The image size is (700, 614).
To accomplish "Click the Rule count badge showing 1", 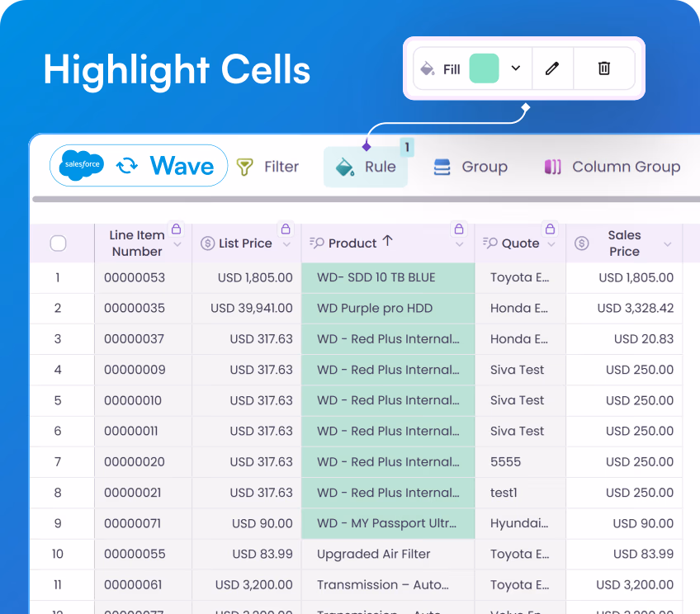I will [407, 147].
